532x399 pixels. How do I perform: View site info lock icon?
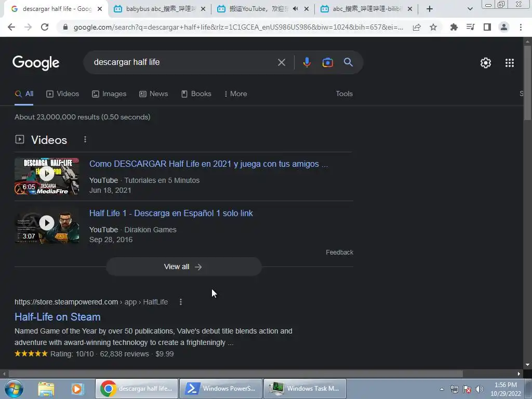click(65, 27)
